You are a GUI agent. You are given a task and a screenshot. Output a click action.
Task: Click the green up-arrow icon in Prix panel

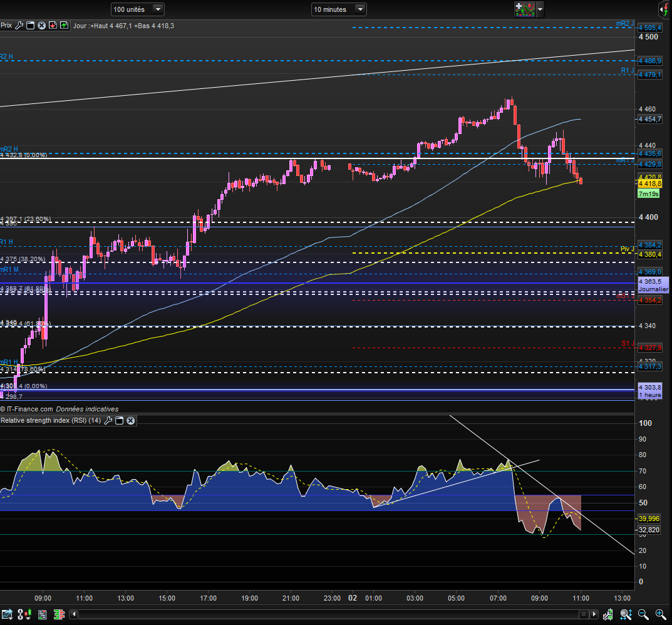pos(64,26)
